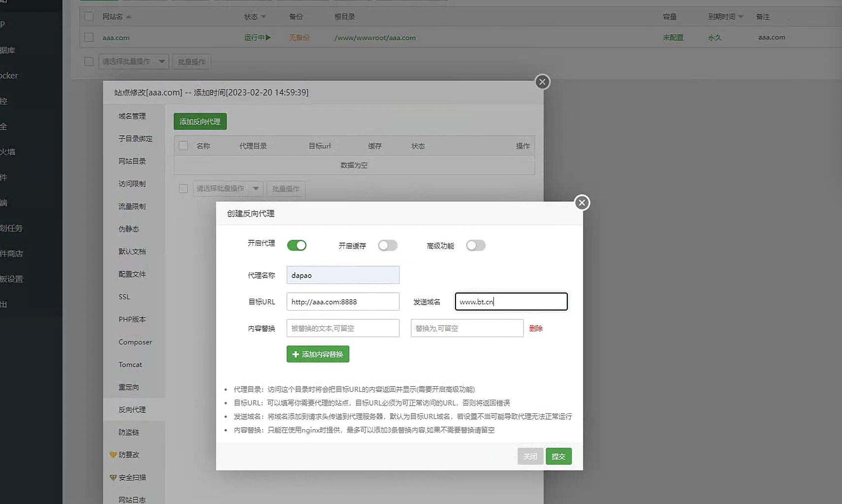Screen dimensions: 842x504
Task: Select the 网站目录 tab
Action: pos(132,161)
